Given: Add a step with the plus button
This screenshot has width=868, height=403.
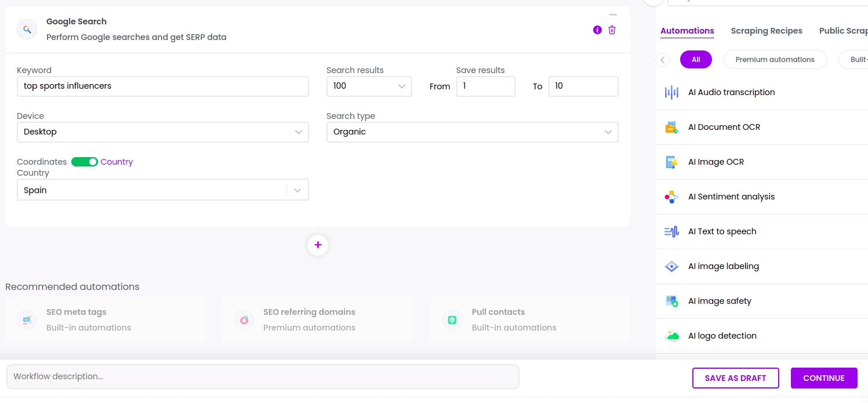Looking at the screenshot, I should 318,245.
